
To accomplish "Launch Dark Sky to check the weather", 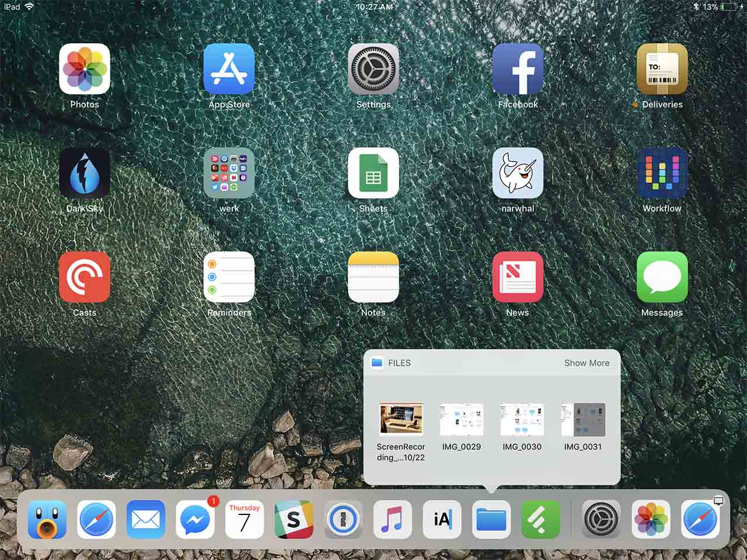I will pyautogui.click(x=85, y=173).
